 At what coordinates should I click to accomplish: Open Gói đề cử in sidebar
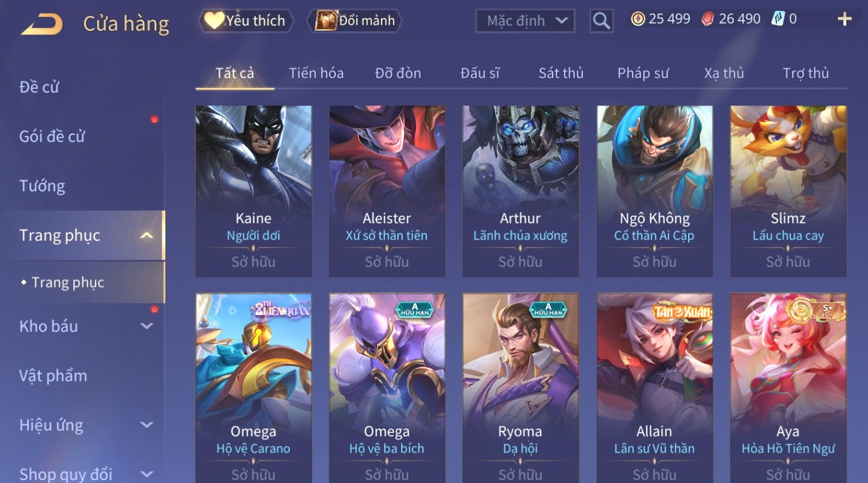click(x=52, y=137)
